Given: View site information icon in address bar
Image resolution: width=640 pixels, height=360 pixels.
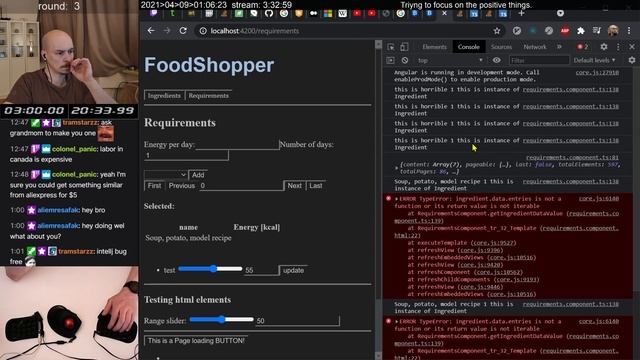Looking at the screenshot, I should 203,31.
